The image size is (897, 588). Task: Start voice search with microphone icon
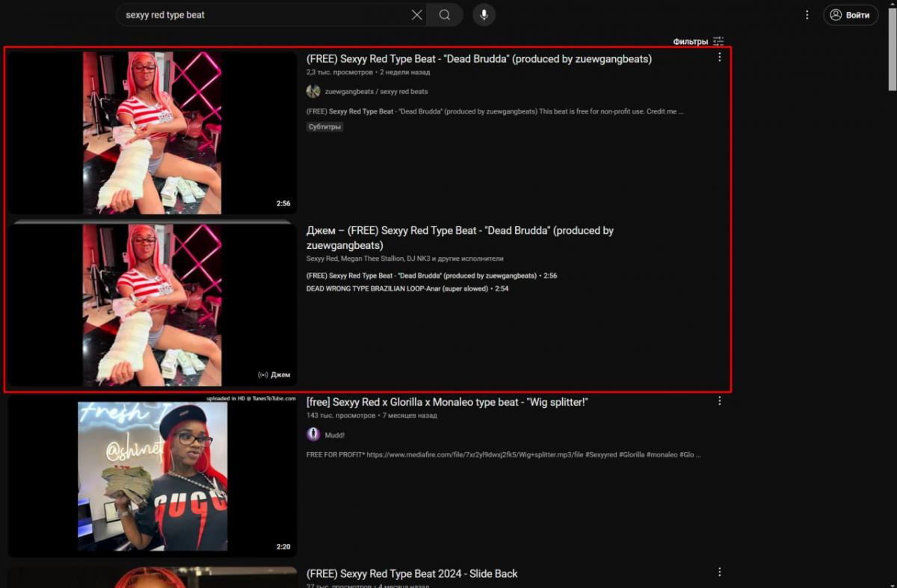tap(484, 15)
